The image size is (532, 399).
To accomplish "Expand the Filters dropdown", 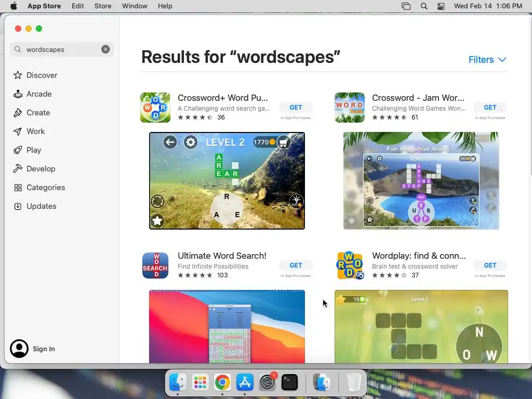I will [x=487, y=60].
